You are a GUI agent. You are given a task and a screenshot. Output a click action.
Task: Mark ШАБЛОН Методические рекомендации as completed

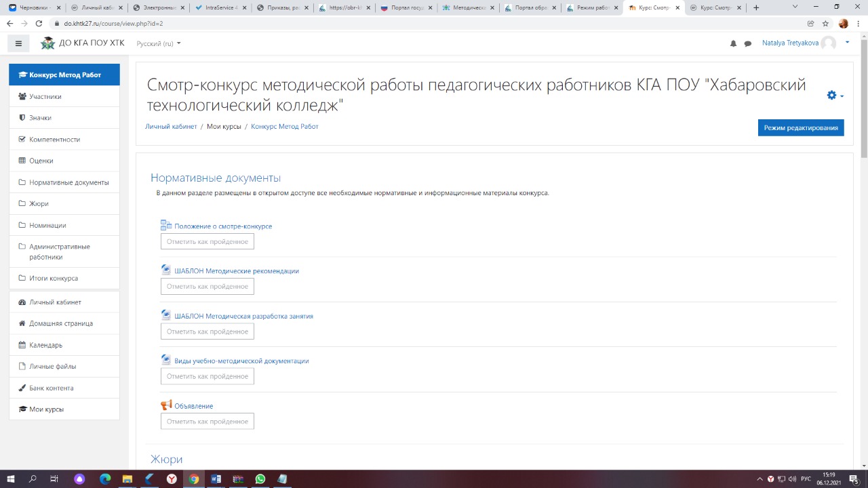click(207, 287)
